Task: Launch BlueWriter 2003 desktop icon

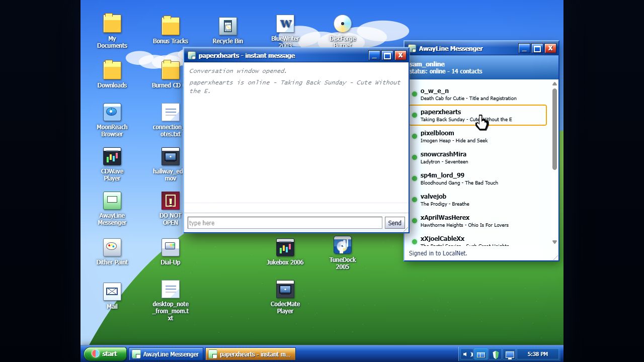Action: pyautogui.click(x=285, y=31)
